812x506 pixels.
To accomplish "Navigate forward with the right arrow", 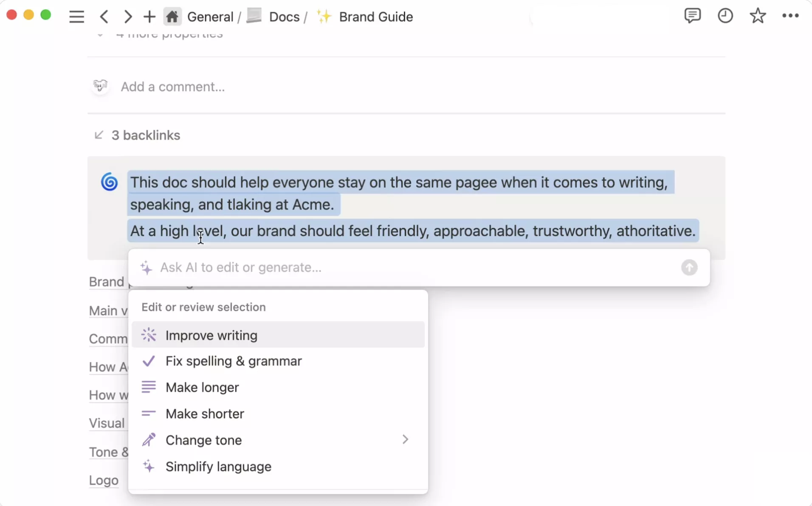I will click(127, 17).
